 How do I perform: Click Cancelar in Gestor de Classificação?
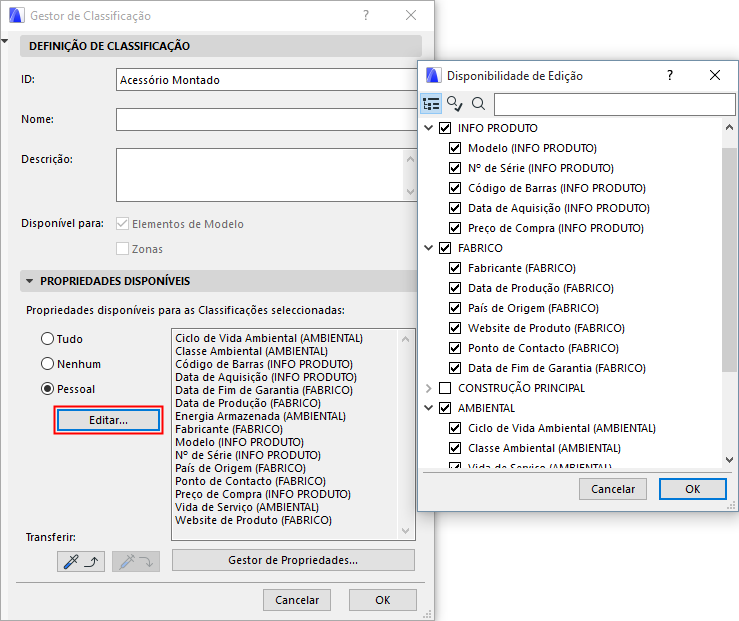[x=297, y=600]
